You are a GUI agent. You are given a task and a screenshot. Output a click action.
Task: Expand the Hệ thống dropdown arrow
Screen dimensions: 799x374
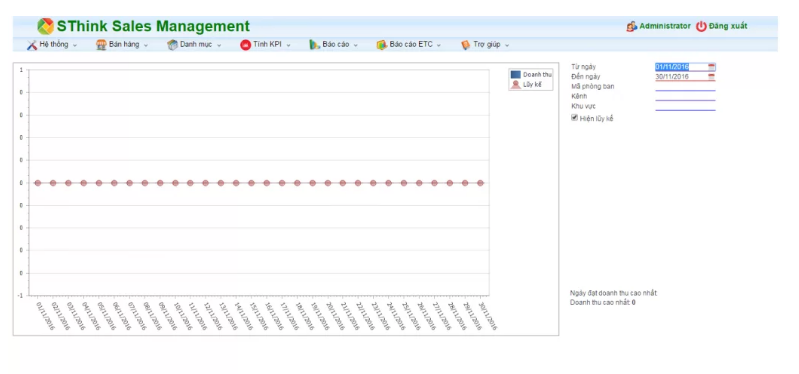coord(75,45)
